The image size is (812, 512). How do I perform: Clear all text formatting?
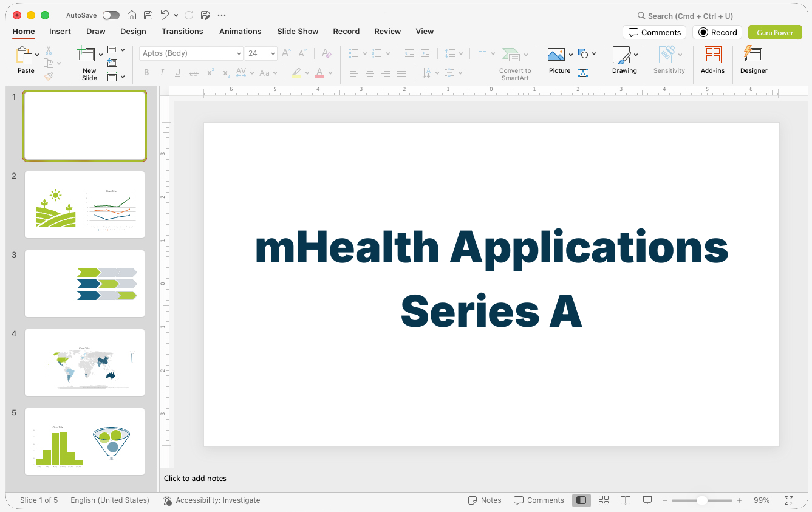(x=326, y=53)
